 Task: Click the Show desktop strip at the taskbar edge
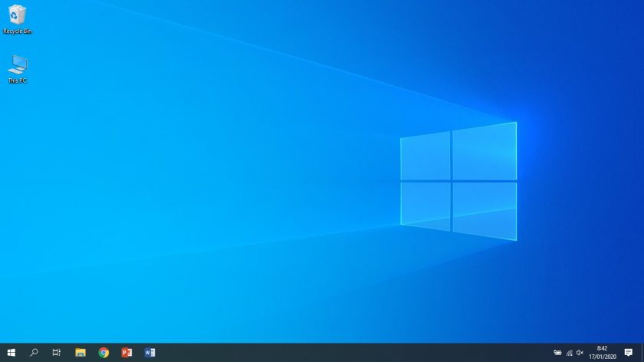point(642,353)
